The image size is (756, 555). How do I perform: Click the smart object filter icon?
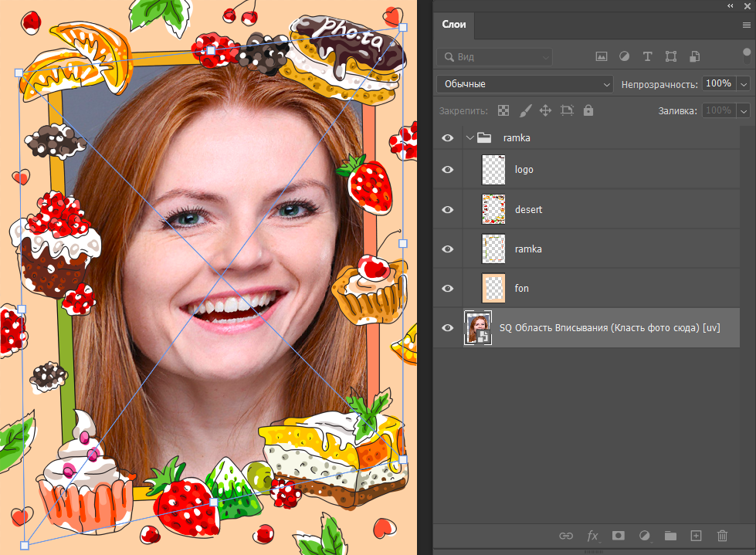coord(694,56)
